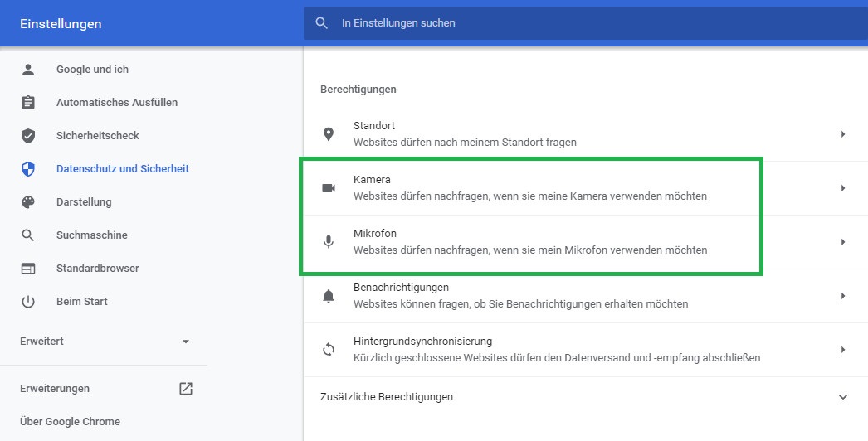
Task: Select Datenschutz und Sicherheit in sidebar
Action: tap(122, 169)
